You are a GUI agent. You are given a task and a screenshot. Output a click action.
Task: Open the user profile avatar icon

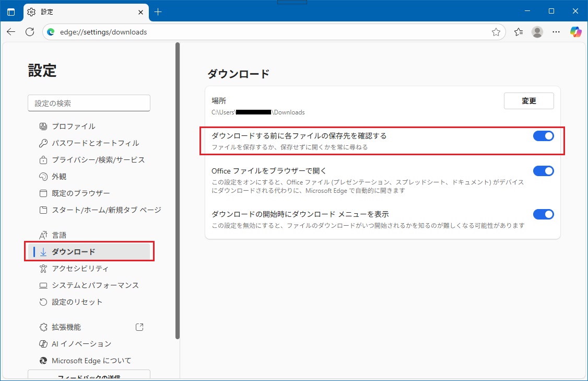(x=537, y=32)
